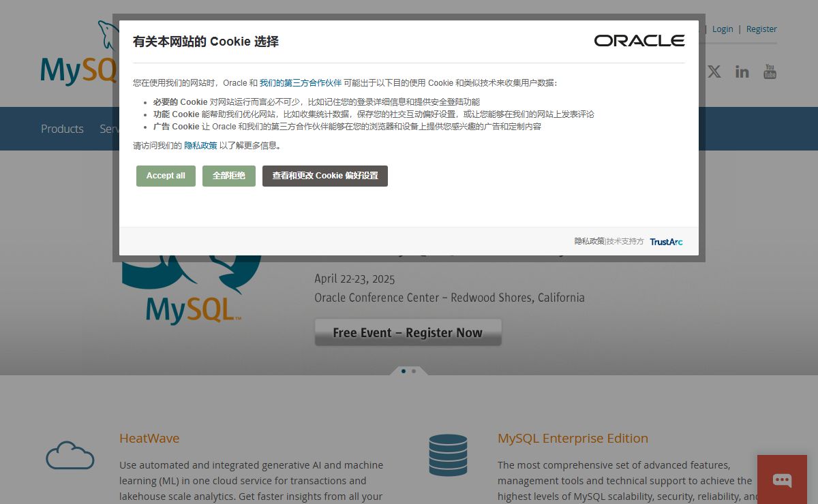Click the MySQL dolphin banner image
The height and width of the screenshot is (504, 818).
(x=192, y=292)
